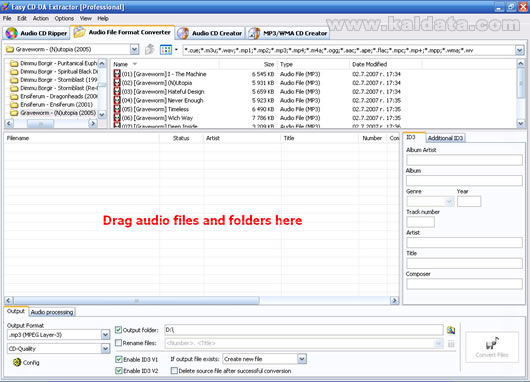The width and height of the screenshot is (530, 382).
Task: Click MP3/WMA CD Creator icon
Action: (x=254, y=33)
